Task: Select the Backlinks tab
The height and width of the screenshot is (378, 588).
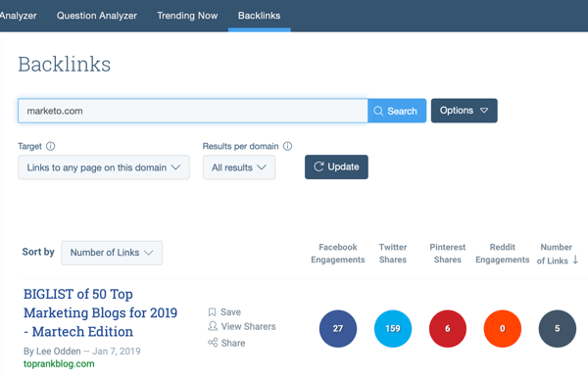Action: coord(259,16)
